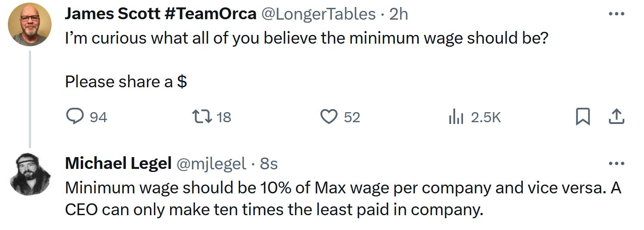Click Michael Legel's profile avatar
Screen dimensions: 644x230
(x=30, y=175)
